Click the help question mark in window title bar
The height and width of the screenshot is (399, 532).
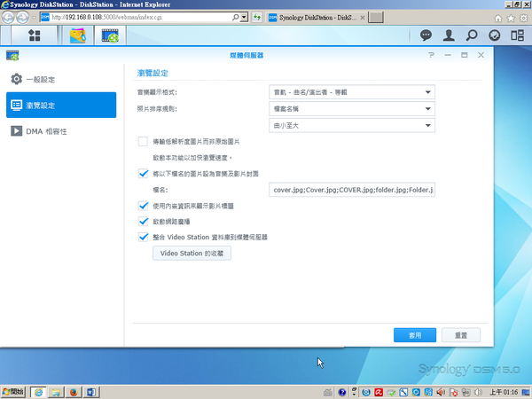pyautogui.click(x=431, y=55)
